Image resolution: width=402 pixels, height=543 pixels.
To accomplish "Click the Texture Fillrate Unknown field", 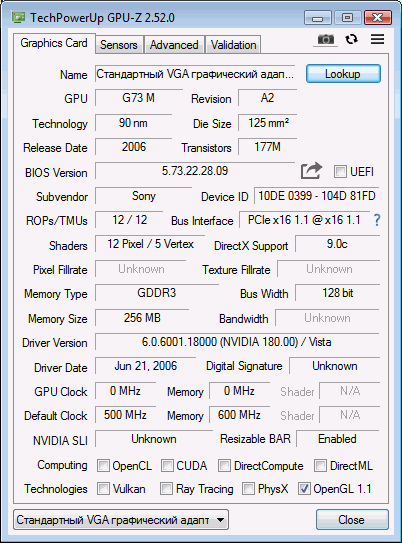I will [x=329, y=269].
